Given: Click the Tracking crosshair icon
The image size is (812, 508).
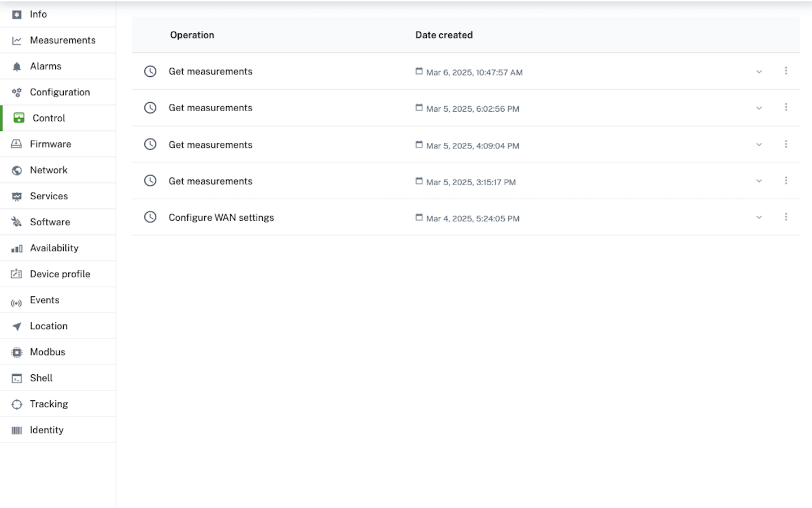Looking at the screenshot, I should tap(17, 404).
